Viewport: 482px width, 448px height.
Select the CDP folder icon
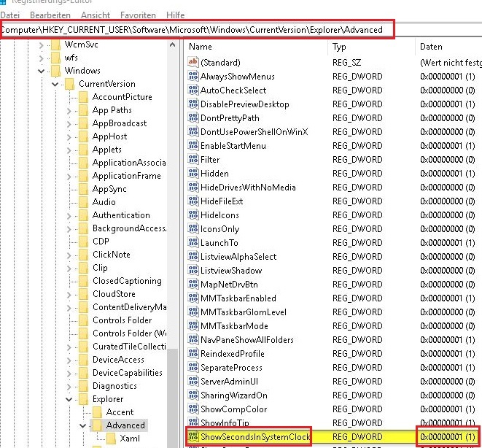(x=83, y=242)
